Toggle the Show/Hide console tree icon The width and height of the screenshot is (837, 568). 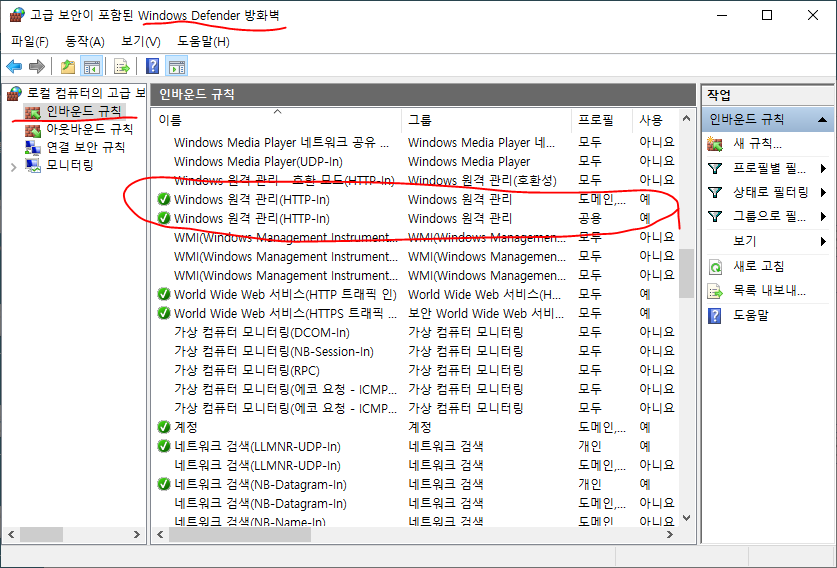92,67
